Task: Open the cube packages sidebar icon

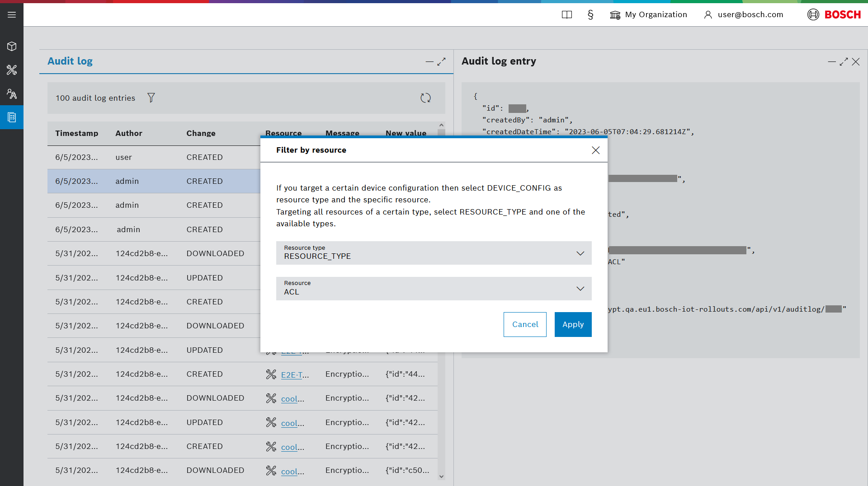Action: tap(12, 47)
